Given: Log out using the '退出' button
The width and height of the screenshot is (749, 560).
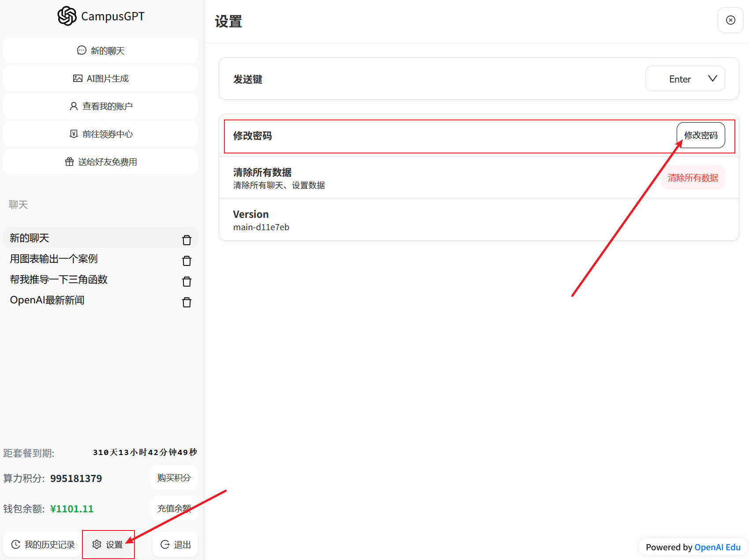Looking at the screenshot, I should coord(175,545).
